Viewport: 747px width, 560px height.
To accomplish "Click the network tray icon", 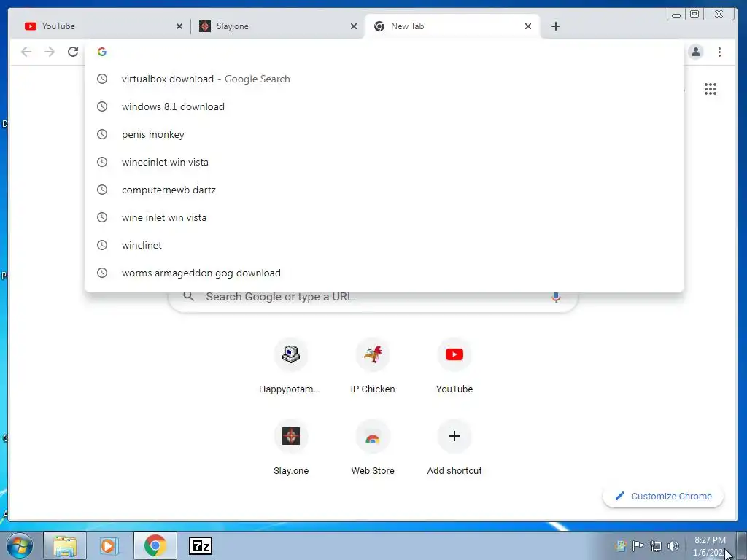I will (x=656, y=545).
